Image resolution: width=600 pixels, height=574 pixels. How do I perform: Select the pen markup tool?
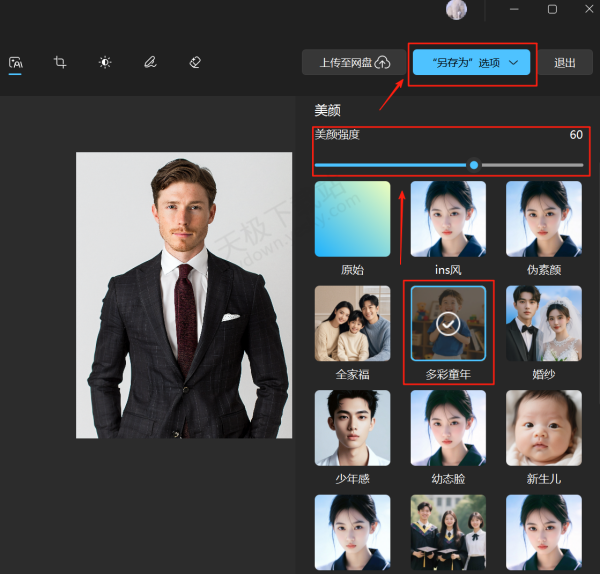[150, 62]
